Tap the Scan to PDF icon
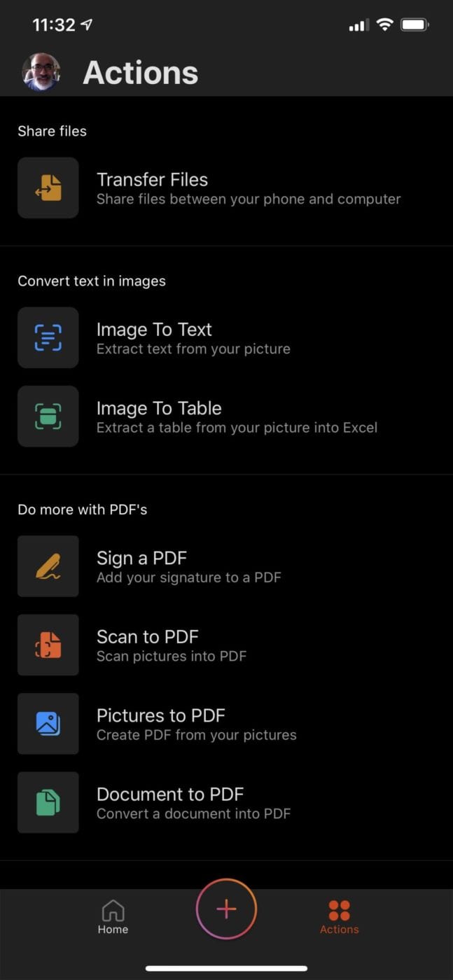Screen dimensions: 453x980 coord(48,645)
